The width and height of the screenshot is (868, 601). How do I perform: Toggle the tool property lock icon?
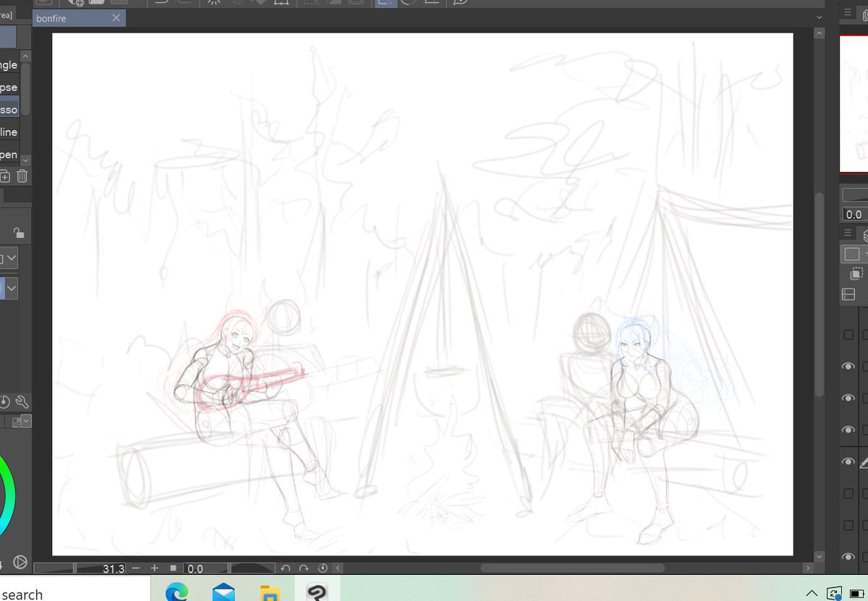19,232
